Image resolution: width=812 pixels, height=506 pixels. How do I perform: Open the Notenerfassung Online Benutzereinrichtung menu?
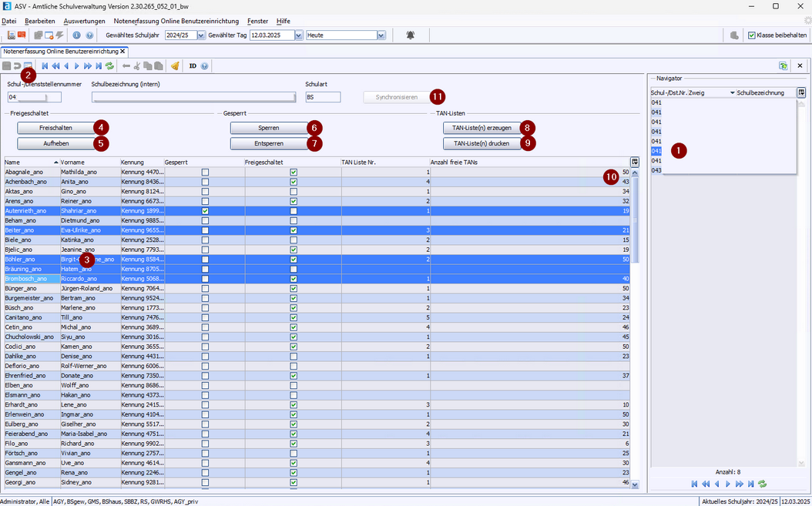(179, 21)
